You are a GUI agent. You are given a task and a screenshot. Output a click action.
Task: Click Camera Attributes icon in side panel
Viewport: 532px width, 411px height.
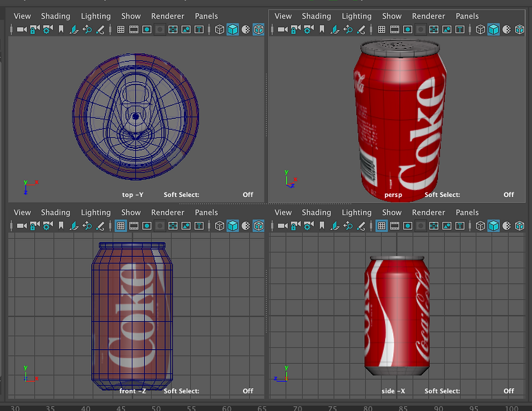pyautogui.click(x=308, y=226)
